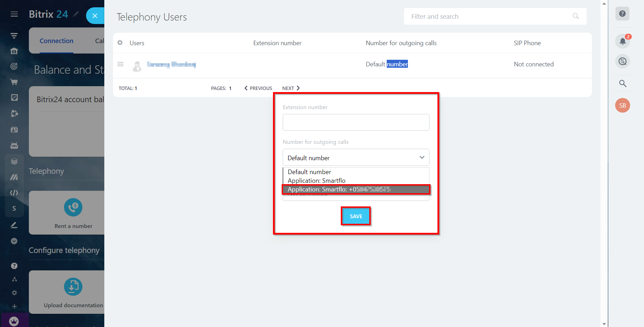Click the plus icon in left sidebar
644x327 pixels.
(x=14, y=306)
